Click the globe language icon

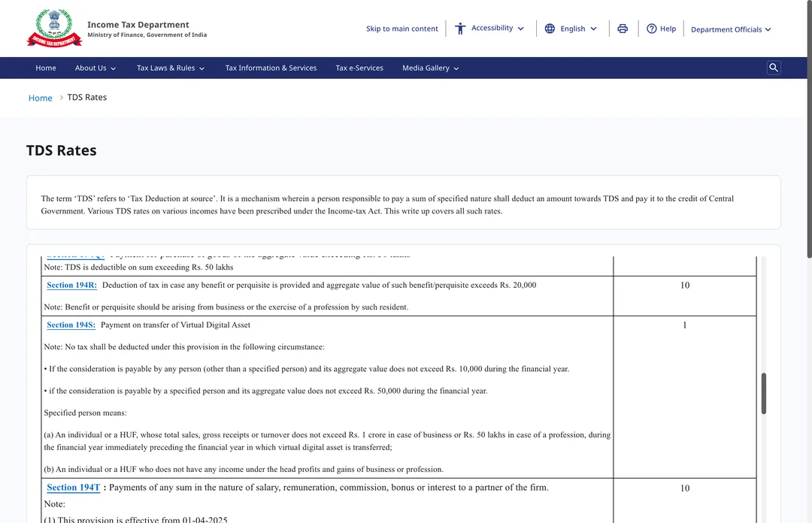[550, 29]
